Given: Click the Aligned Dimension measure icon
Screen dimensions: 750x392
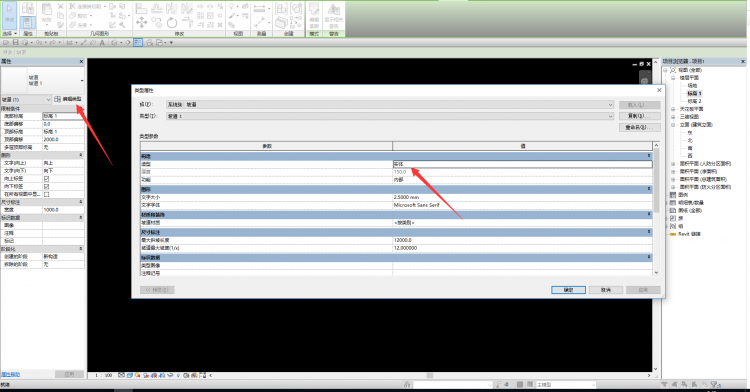Looking at the screenshot, I should pos(260,8).
